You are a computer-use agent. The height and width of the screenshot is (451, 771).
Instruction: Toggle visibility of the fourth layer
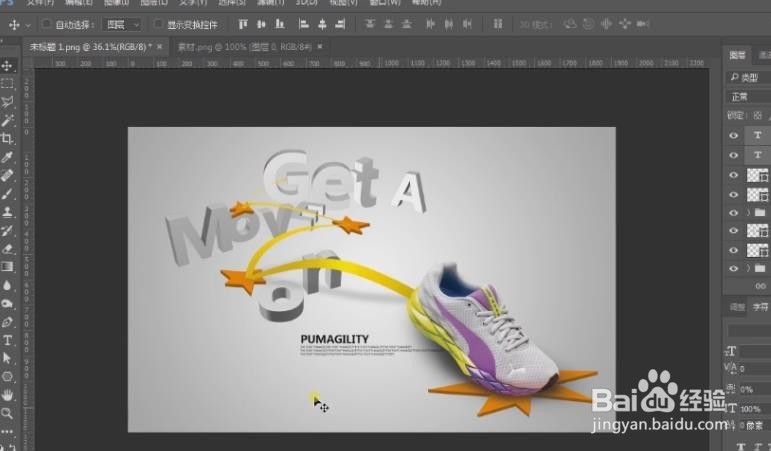(x=734, y=195)
